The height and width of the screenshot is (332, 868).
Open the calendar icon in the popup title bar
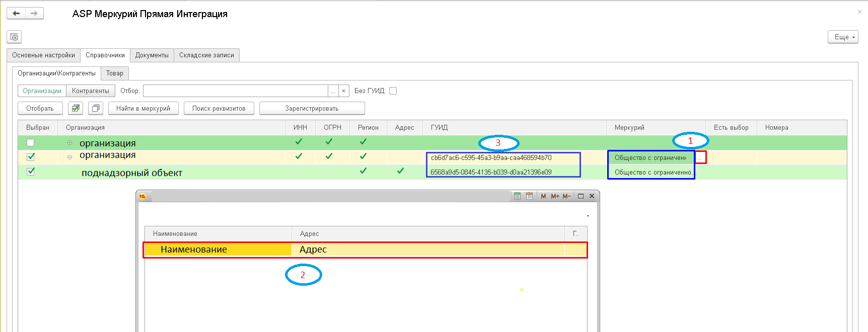[x=529, y=196]
